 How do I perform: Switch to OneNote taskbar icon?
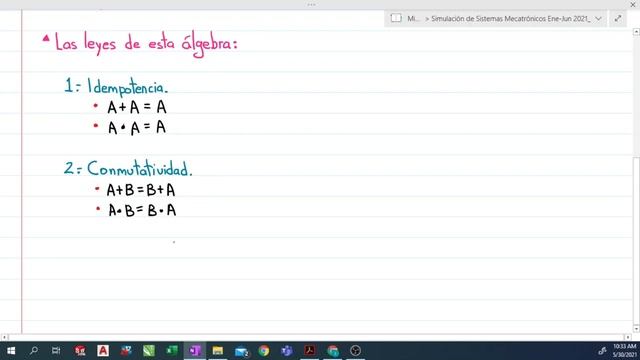pyautogui.click(x=195, y=351)
